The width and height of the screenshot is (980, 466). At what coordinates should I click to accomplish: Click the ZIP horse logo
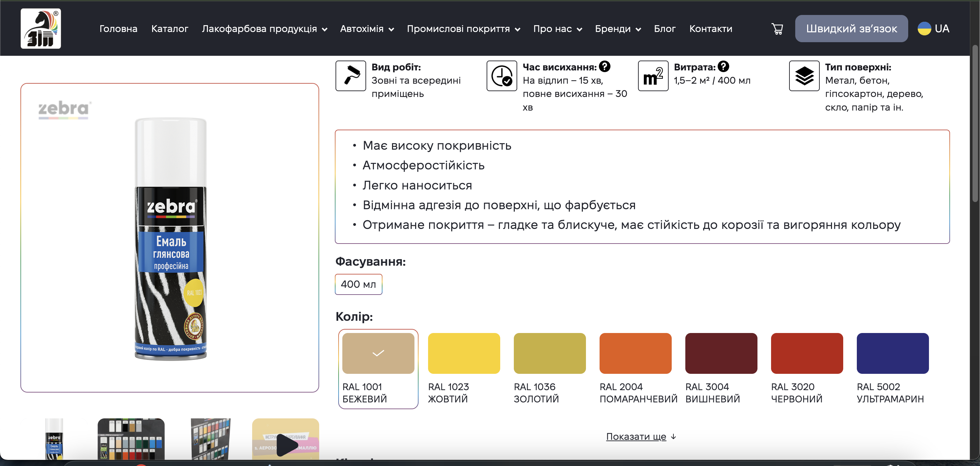pos(41,29)
